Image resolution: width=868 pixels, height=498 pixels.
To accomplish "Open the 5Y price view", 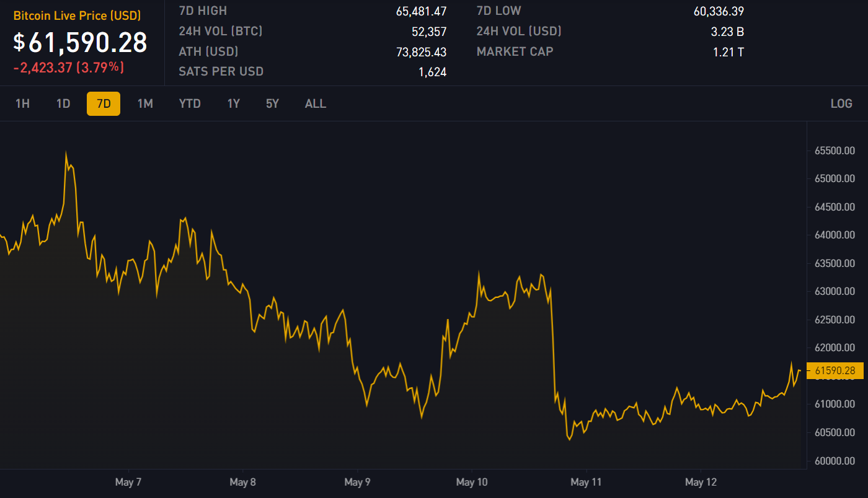I will [x=272, y=103].
